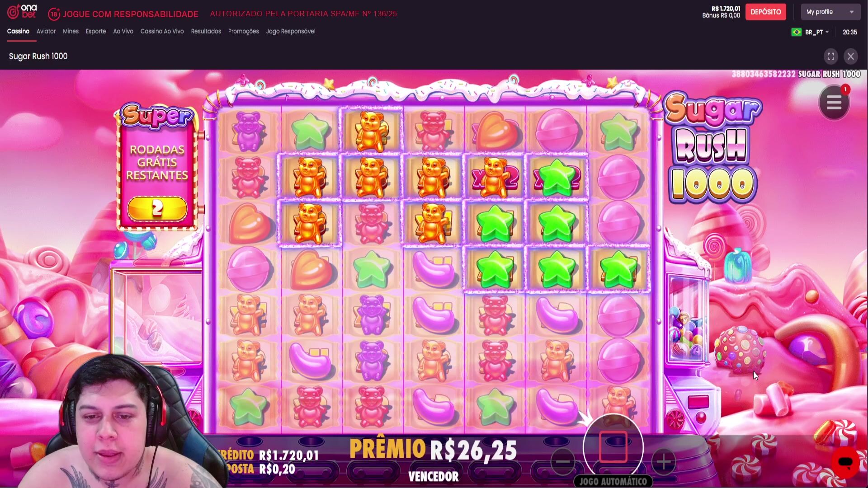This screenshot has height=488, width=868.
Task: Click the 18+ responsible gaming badge
Action: point(54,14)
